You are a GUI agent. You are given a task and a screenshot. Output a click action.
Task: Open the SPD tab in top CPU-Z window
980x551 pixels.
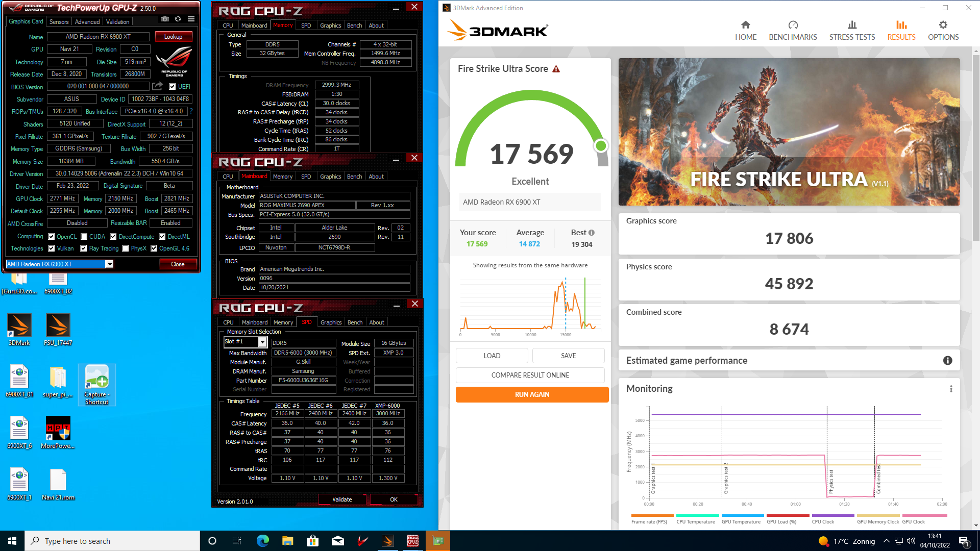coord(306,26)
